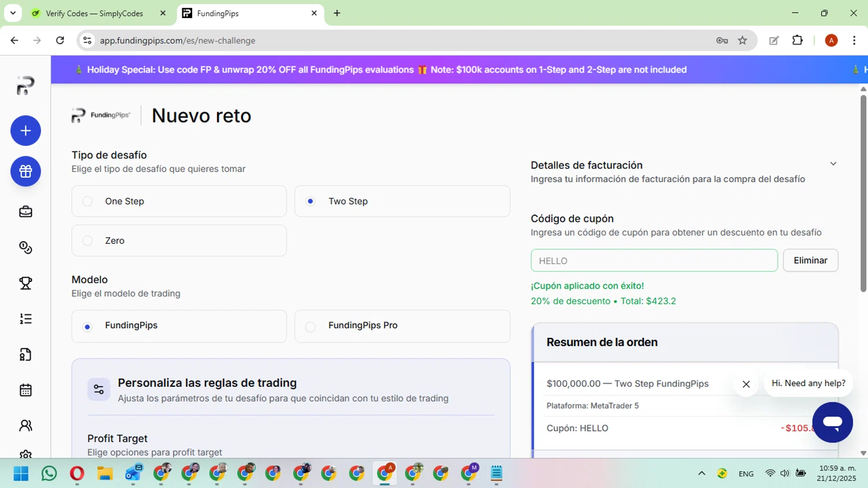The height and width of the screenshot is (488, 868).
Task: Open the Chrome profile avatar A
Action: pos(831,41)
